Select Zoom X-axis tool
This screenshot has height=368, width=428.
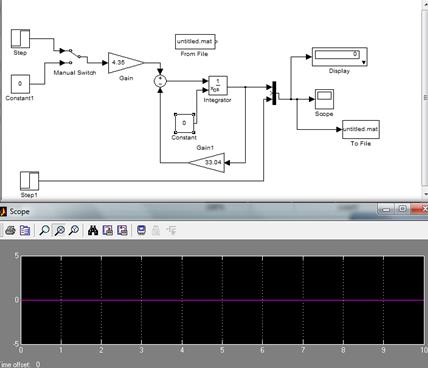(59, 230)
